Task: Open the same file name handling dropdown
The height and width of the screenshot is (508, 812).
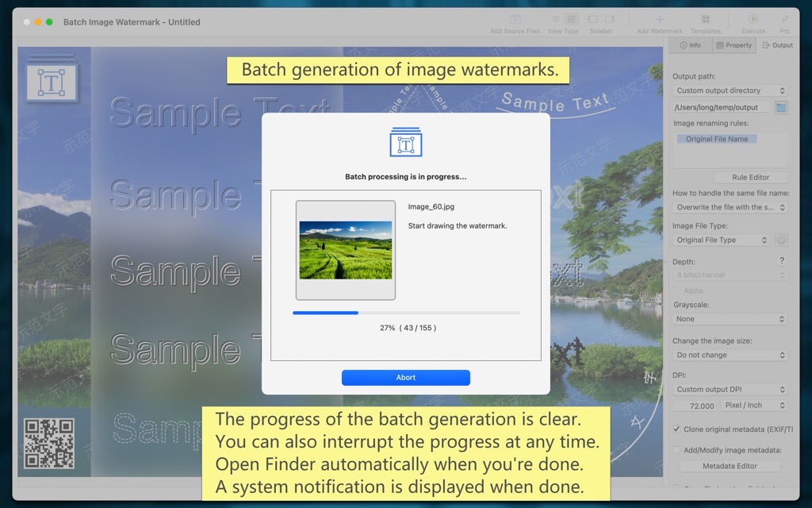Action: 730,207
